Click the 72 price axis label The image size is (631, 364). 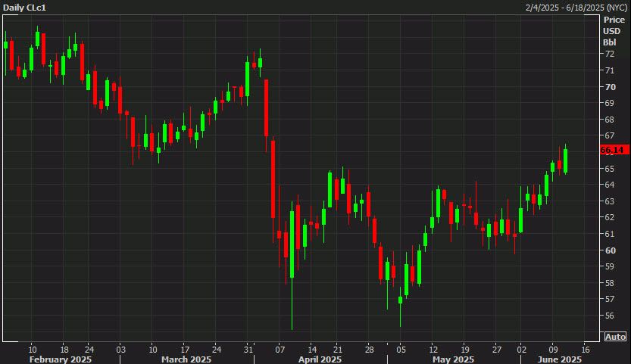[610, 54]
